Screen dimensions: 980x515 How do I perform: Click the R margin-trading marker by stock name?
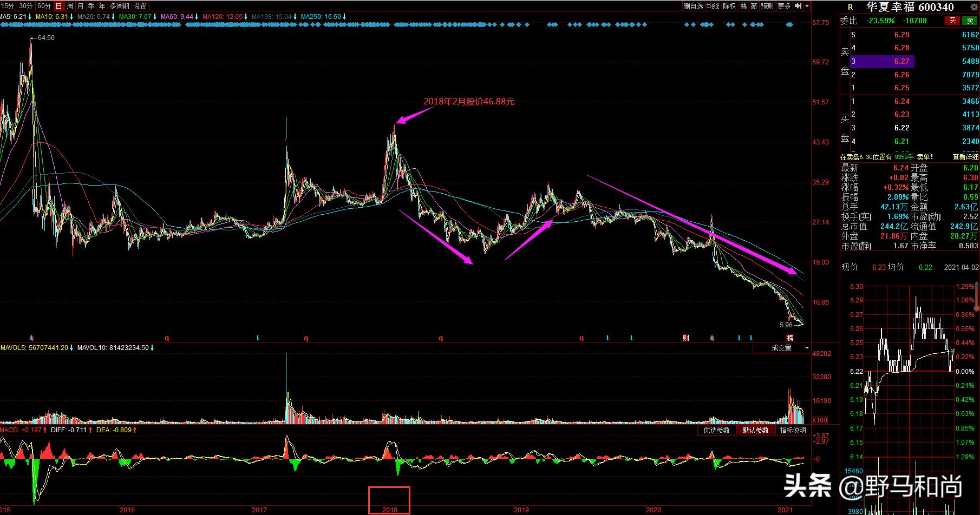(851, 8)
